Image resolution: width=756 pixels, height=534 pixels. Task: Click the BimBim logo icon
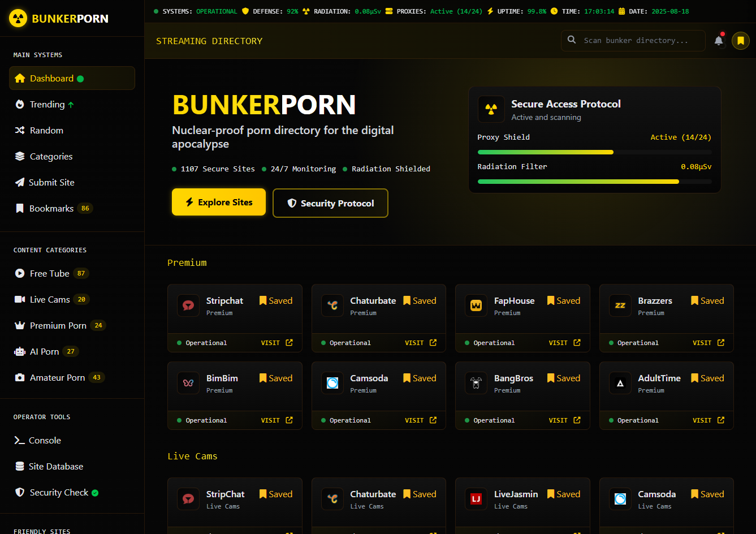pos(188,383)
